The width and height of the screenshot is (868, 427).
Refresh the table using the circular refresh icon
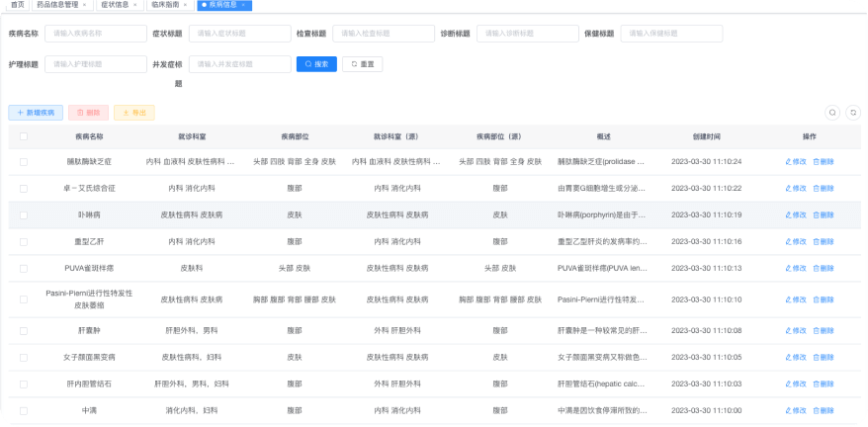pyautogui.click(x=853, y=113)
